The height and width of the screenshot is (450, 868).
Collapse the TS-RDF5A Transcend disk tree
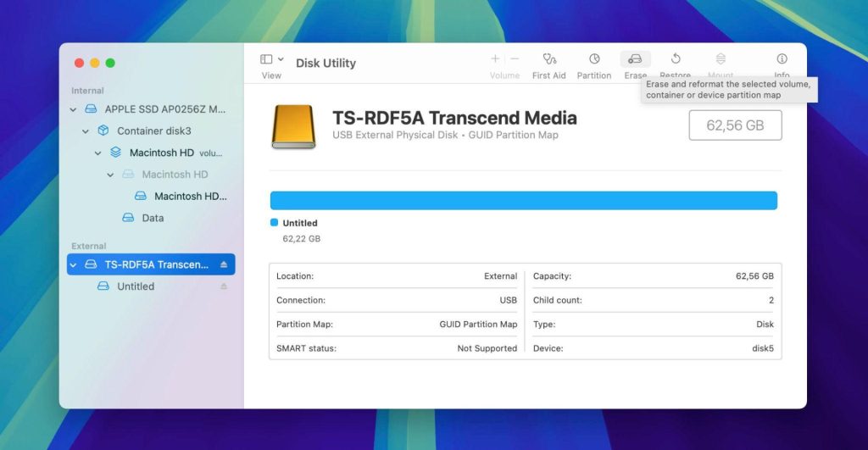(x=73, y=265)
